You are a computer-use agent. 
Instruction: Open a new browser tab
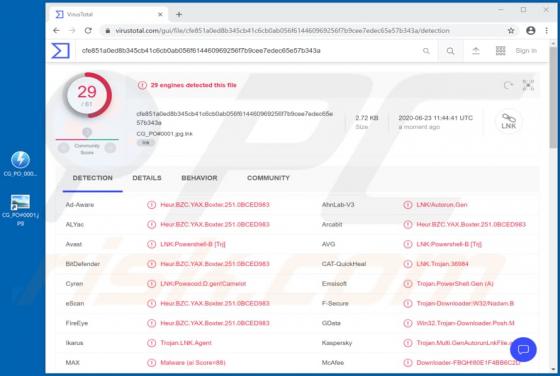click(x=179, y=15)
